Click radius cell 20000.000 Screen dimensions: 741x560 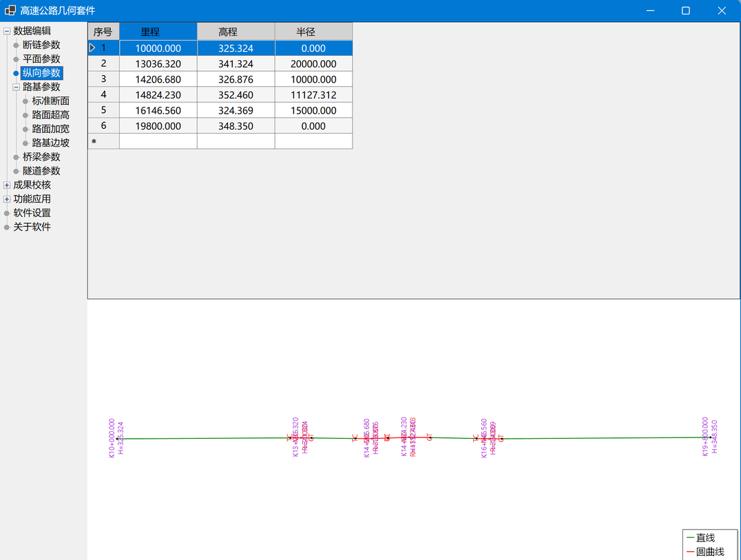point(314,64)
